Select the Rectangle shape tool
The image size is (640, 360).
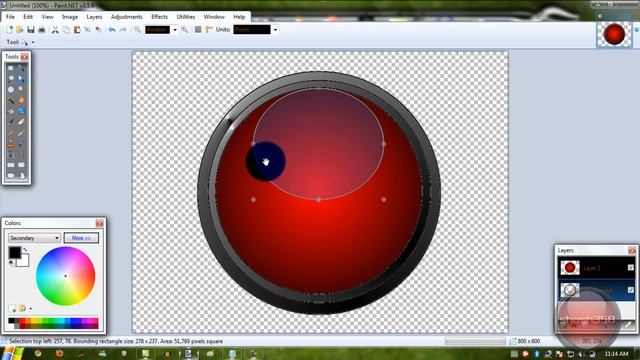click(x=11, y=165)
